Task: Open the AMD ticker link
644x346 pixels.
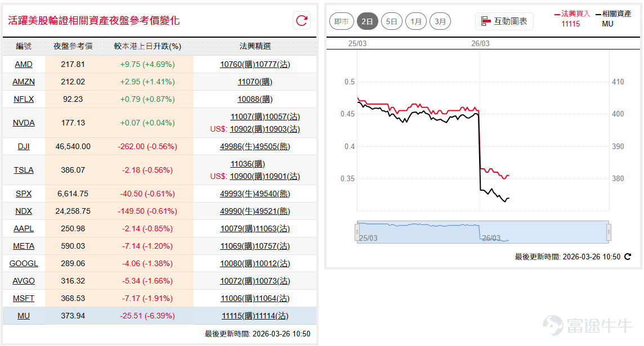Action: [24, 65]
